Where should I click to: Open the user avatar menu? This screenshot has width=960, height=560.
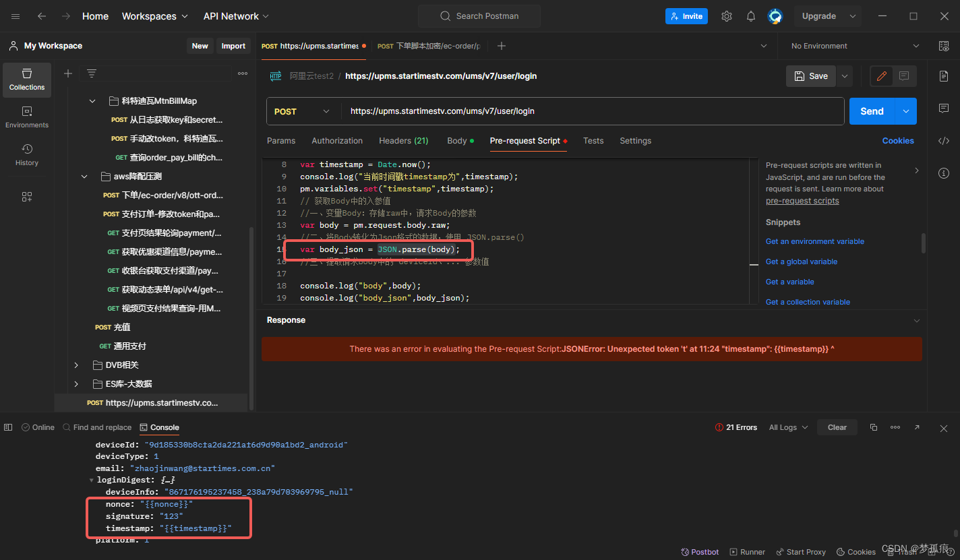pos(775,16)
